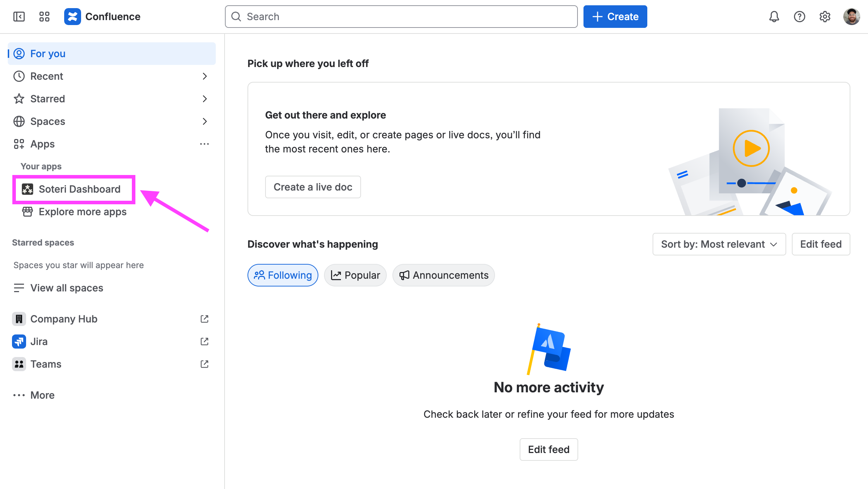Collapse sidebar using the top-left panel icon
Viewport: 868px width, 489px height.
coord(19,17)
